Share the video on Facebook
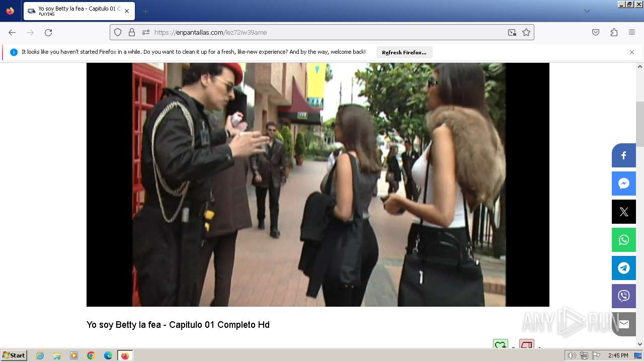Screen dimensions: 644x362 (x=623, y=155)
